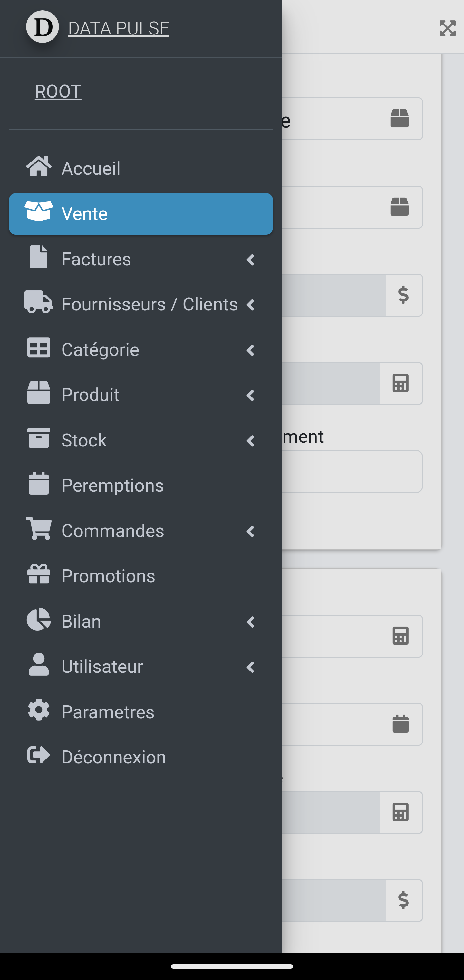Screen dimensions: 464x980
Task: Click the Data Pulse logo avatar
Action: pyautogui.click(x=42, y=27)
